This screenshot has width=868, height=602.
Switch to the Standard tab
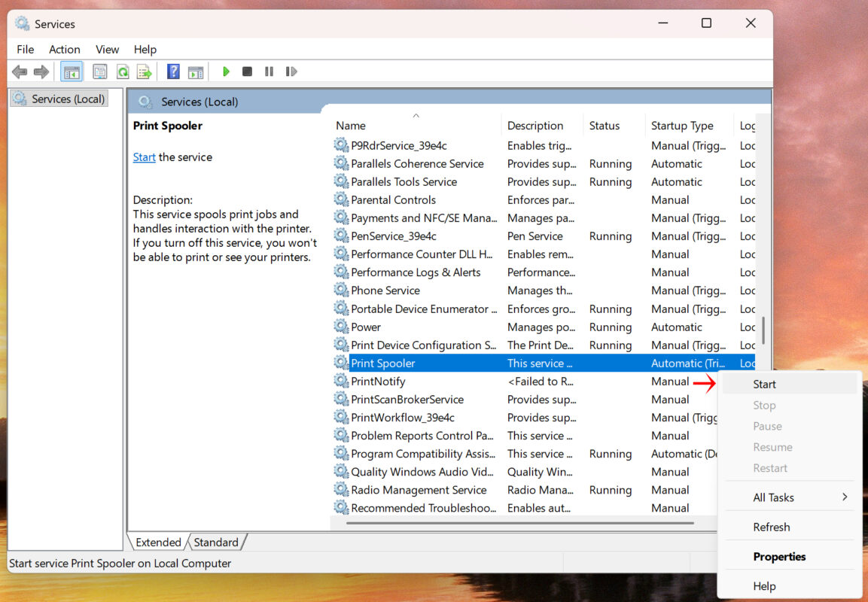pos(216,543)
